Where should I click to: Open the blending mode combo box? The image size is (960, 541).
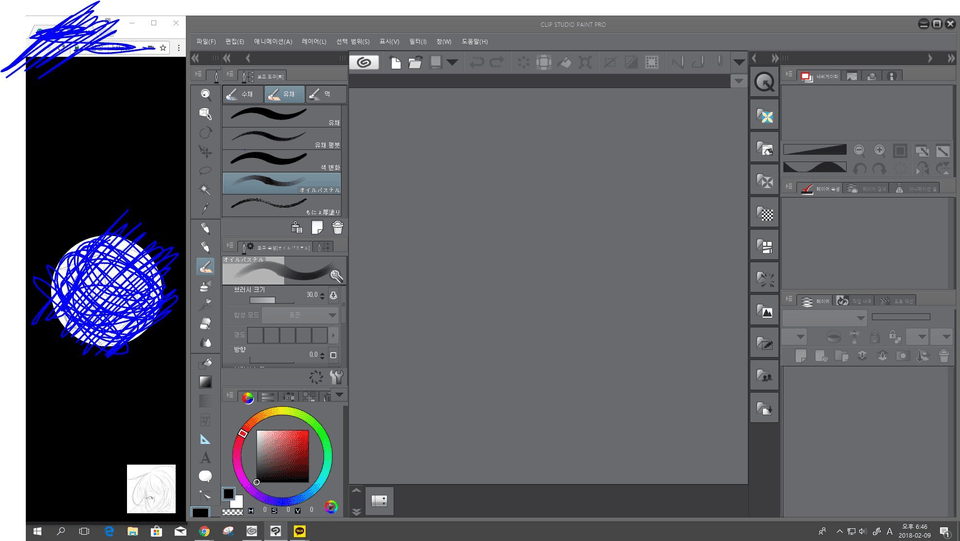300,315
